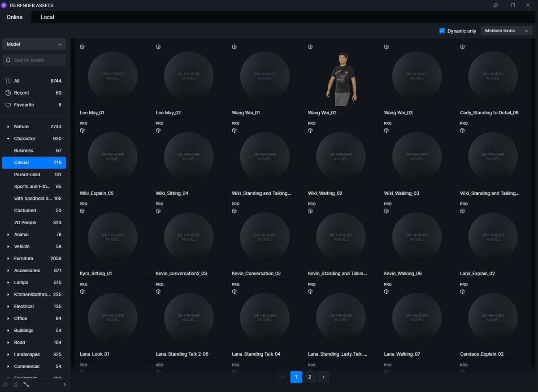Click the dynamic cube icon on Lee May_01
Viewport: 538px width, 392px height.
(82, 47)
